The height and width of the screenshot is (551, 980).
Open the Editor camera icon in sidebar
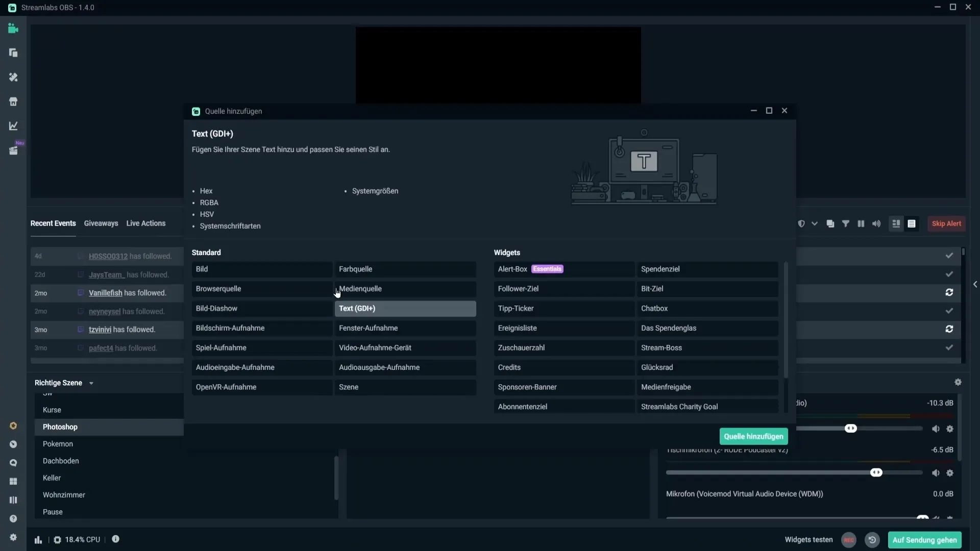point(13,29)
